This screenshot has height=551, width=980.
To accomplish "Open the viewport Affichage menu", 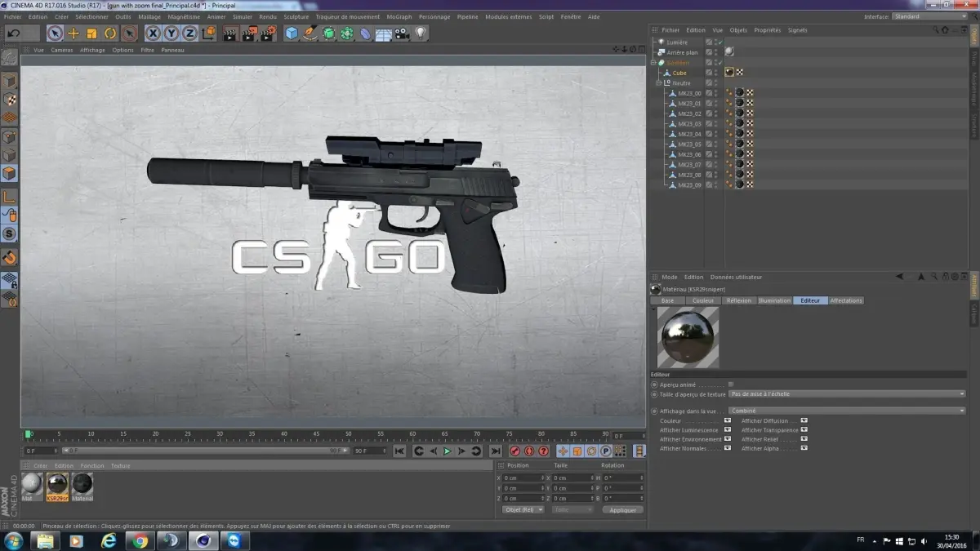I will coord(92,50).
